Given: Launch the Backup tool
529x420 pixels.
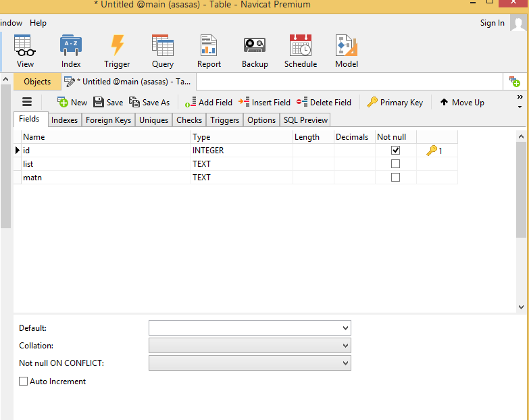Looking at the screenshot, I should pos(255,51).
